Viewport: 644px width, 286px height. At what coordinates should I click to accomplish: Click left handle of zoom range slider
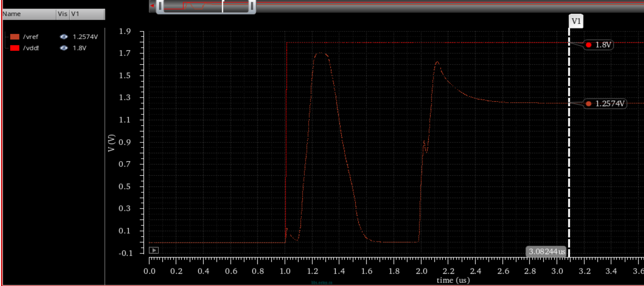pyautogui.click(x=160, y=6)
